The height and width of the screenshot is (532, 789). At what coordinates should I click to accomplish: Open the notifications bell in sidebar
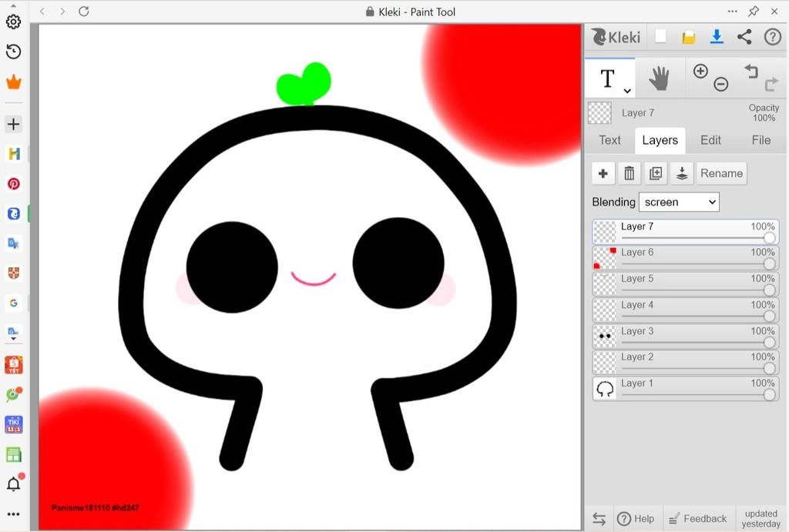[x=14, y=483]
